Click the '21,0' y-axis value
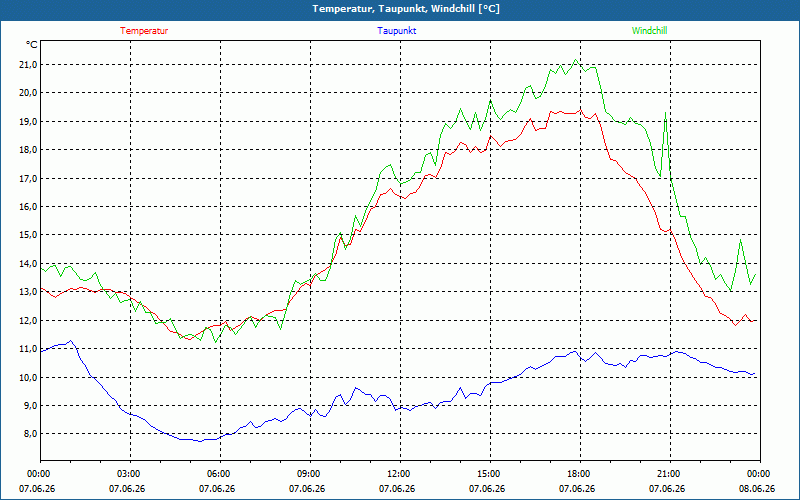Image resolution: width=800 pixels, height=500 pixels. [x=28, y=64]
